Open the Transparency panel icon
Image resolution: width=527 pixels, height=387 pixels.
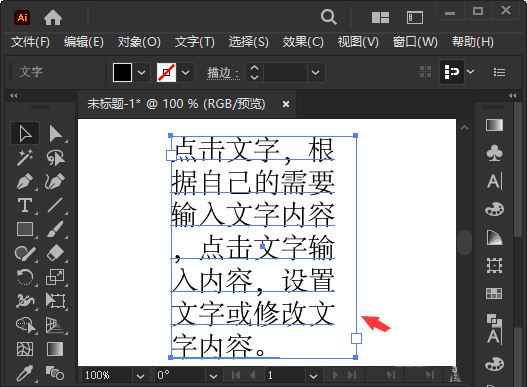pyautogui.click(x=494, y=237)
